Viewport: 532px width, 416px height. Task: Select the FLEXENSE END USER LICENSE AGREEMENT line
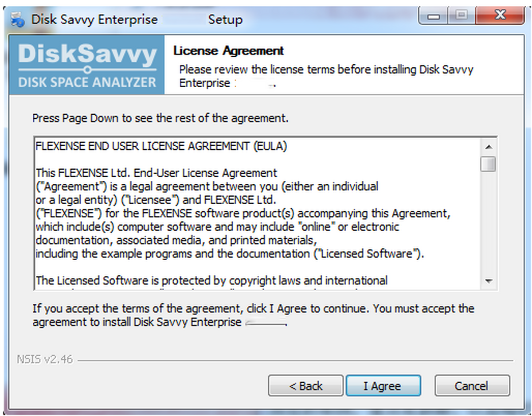pyautogui.click(x=160, y=146)
